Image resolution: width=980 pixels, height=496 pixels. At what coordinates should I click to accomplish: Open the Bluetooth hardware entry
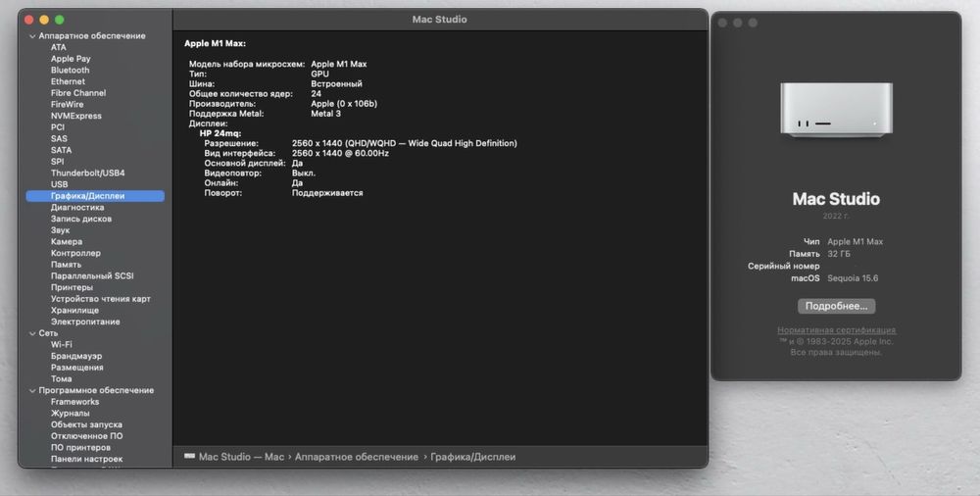(x=70, y=70)
